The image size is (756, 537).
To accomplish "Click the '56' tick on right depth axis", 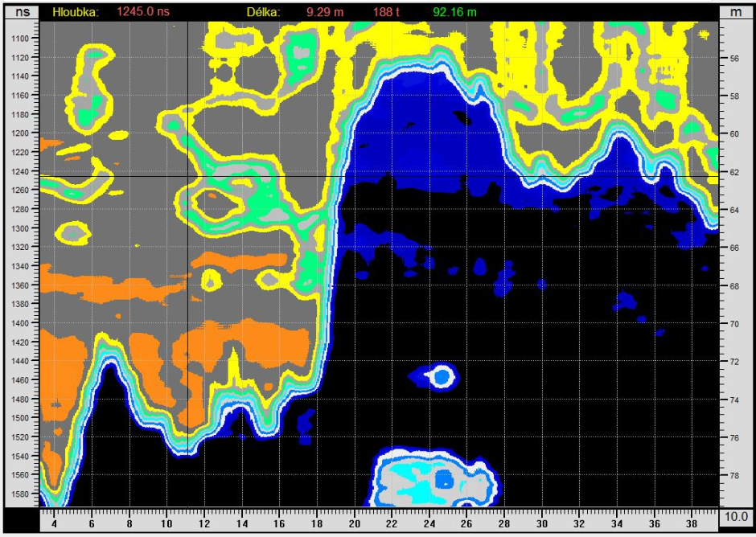I will coord(734,59).
